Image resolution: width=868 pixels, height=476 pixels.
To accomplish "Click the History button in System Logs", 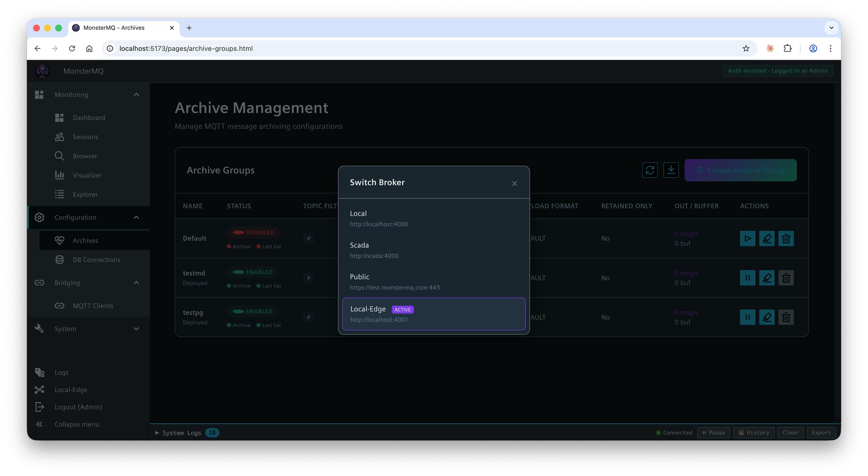I will [754, 432].
